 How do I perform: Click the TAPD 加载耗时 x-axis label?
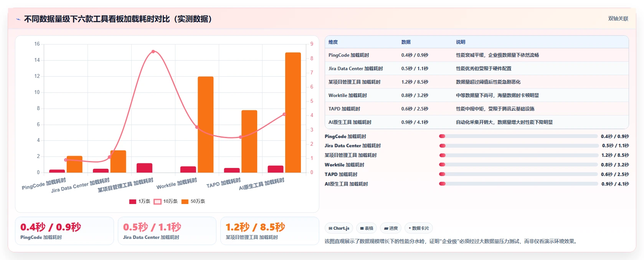coord(223,183)
